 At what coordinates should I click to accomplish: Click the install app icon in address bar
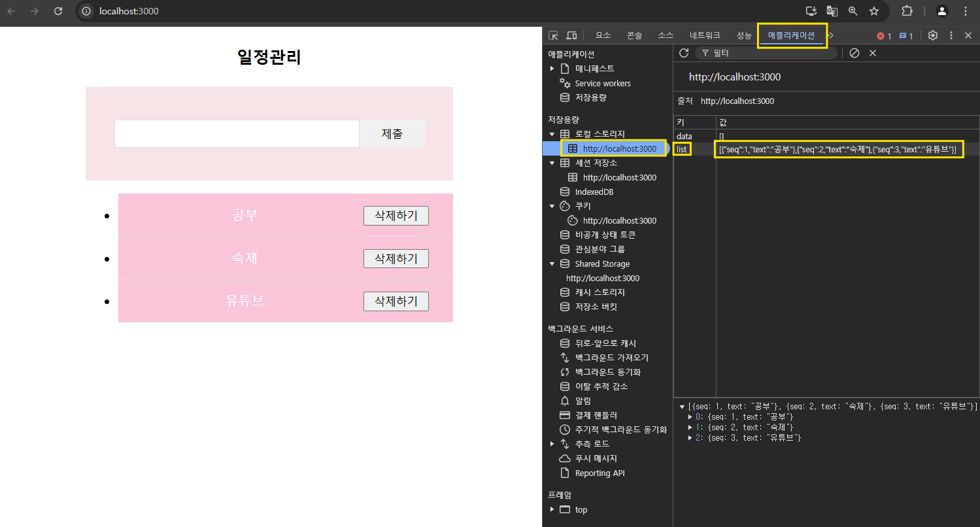(x=811, y=11)
